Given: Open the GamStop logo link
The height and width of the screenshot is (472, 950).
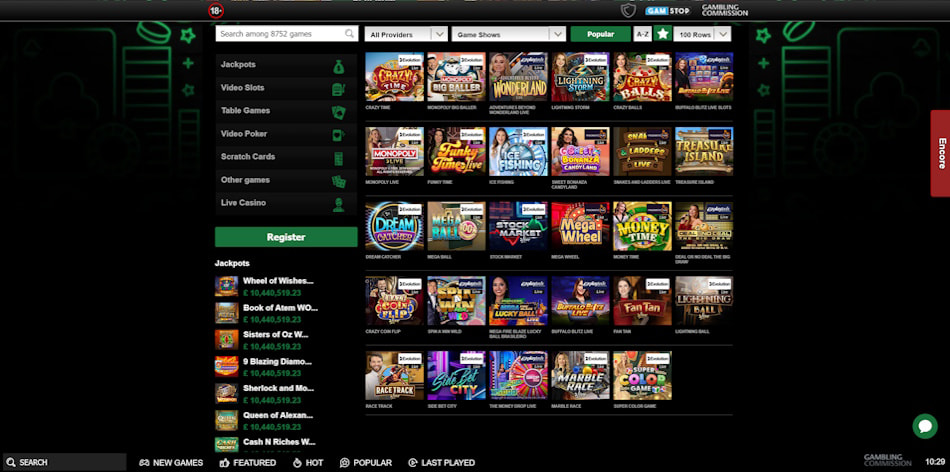Looking at the screenshot, I should pos(667,10).
